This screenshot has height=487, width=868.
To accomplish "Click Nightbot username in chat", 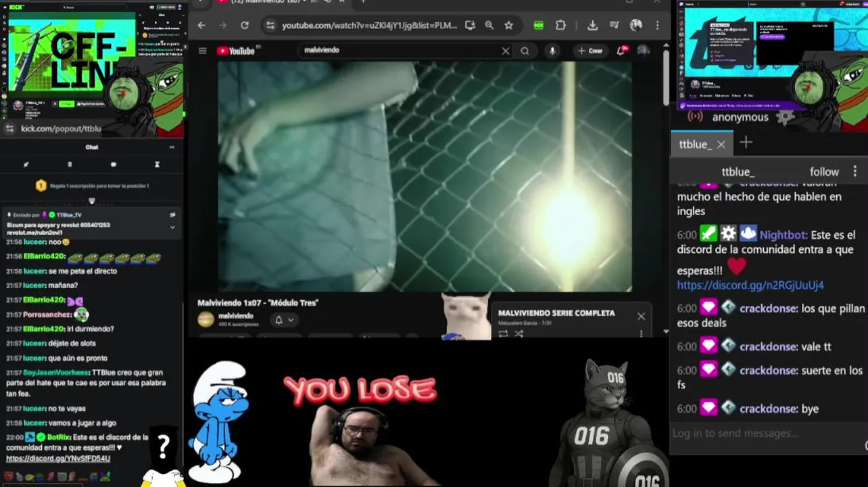I will (783, 235).
